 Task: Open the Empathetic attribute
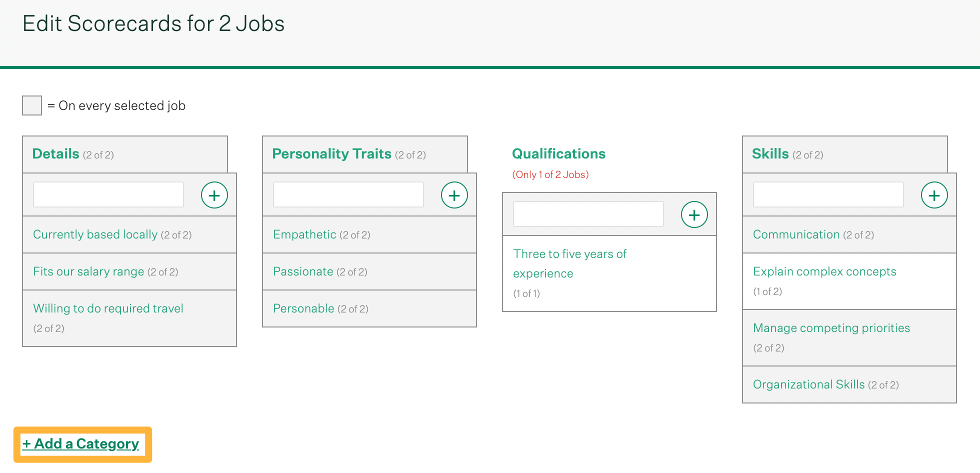point(304,234)
